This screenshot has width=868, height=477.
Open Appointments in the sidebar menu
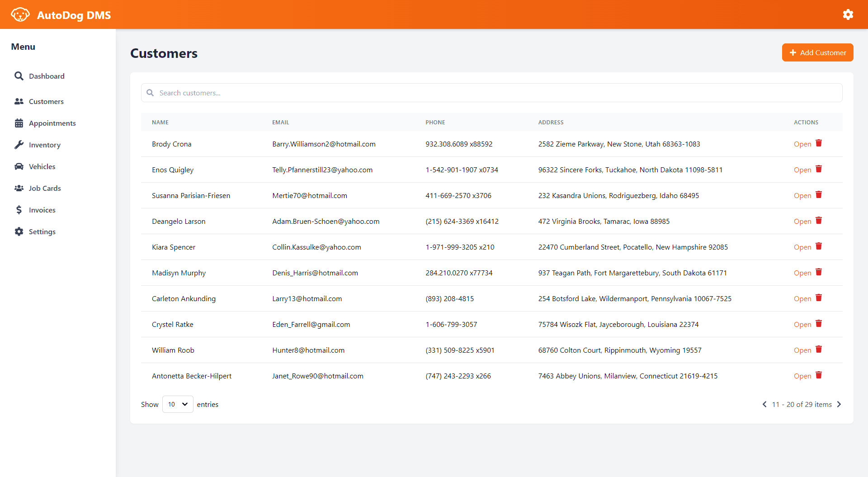[52, 123]
